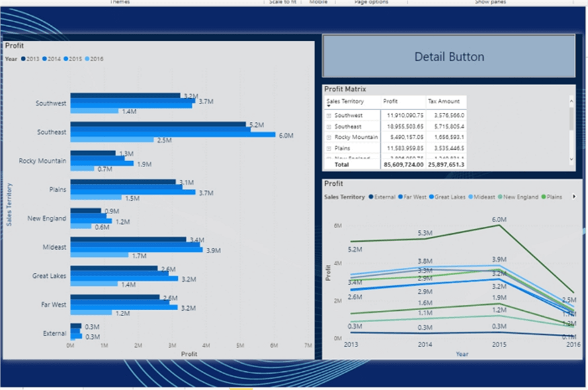The width and height of the screenshot is (588, 390).
Task: Sort matrix by Tax Amount header
Action: pyautogui.click(x=444, y=101)
